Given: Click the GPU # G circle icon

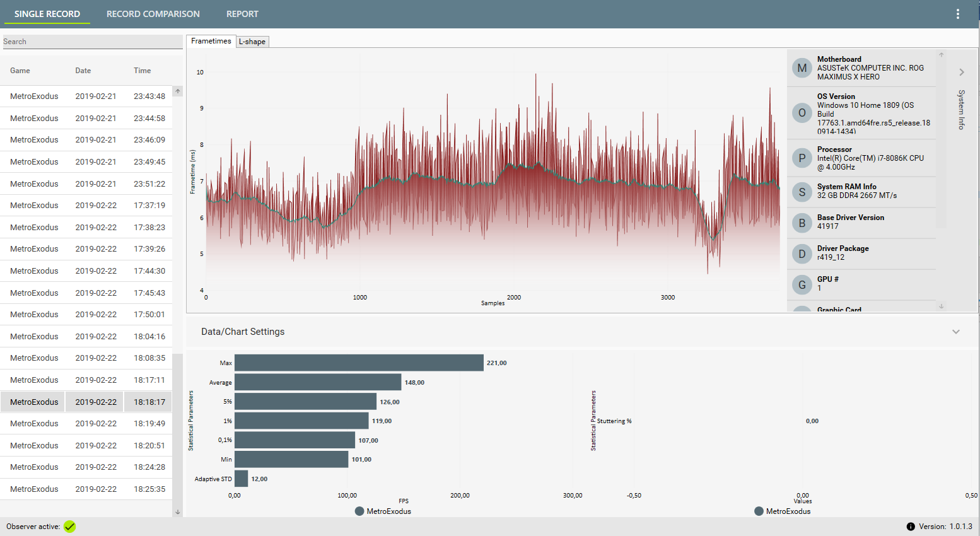Looking at the screenshot, I should coord(802,285).
